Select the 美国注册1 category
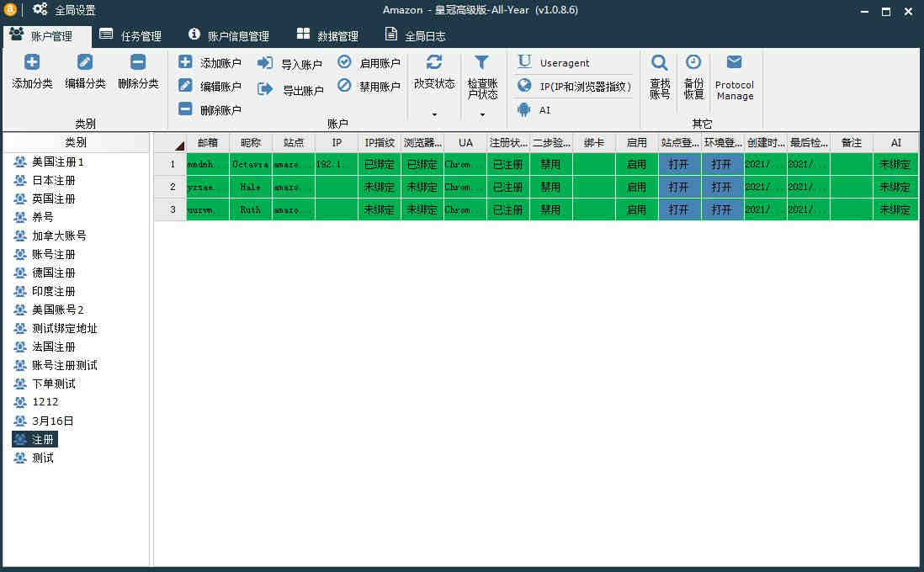The image size is (924, 572). pos(50,162)
